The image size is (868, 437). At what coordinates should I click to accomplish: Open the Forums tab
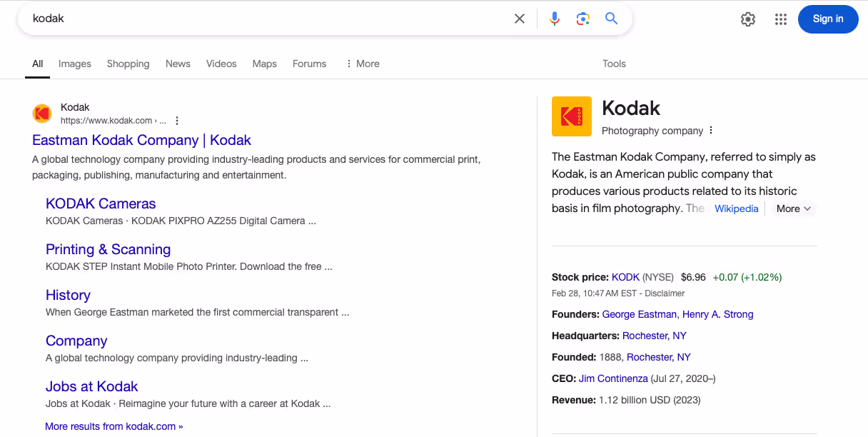tap(309, 64)
